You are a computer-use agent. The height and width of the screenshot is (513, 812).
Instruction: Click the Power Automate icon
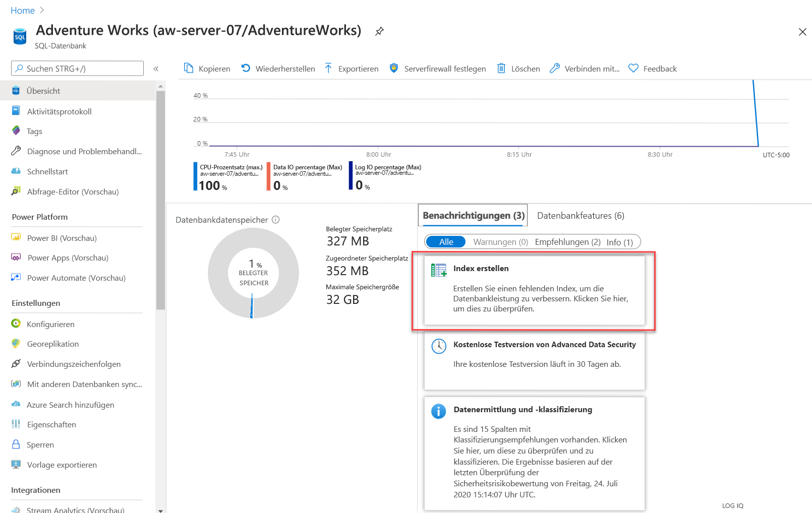16,277
